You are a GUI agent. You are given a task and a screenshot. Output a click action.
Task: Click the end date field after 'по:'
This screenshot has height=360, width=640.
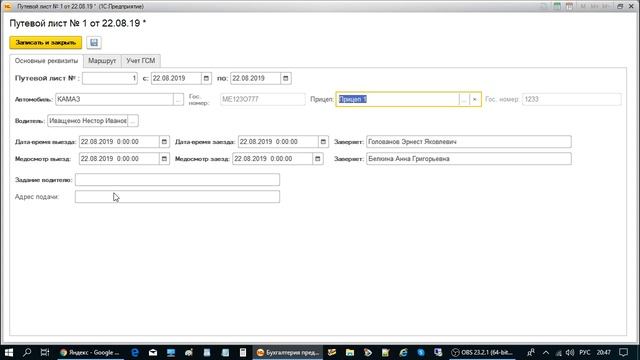(x=256, y=78)
